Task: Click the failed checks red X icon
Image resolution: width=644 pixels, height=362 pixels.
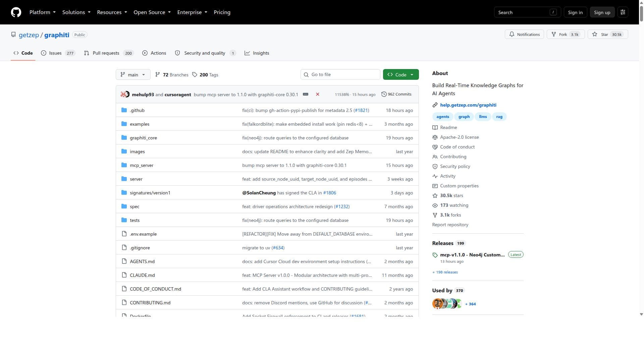Action: click(317, 95)
